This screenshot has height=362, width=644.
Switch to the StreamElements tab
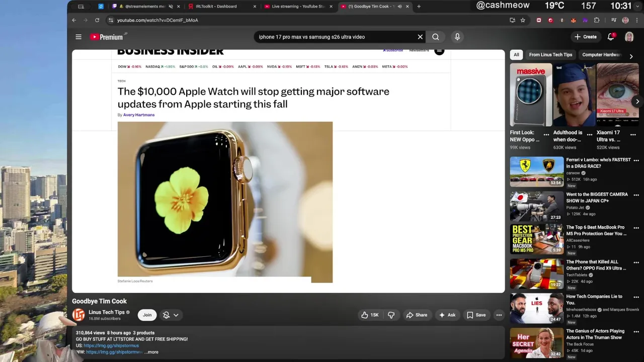pyautogui.click(x=145, y=7)
